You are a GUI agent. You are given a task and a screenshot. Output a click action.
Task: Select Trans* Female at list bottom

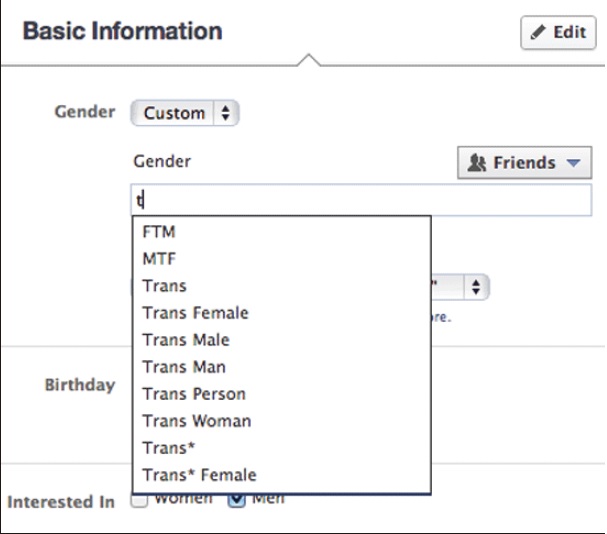tap(199, 475)
